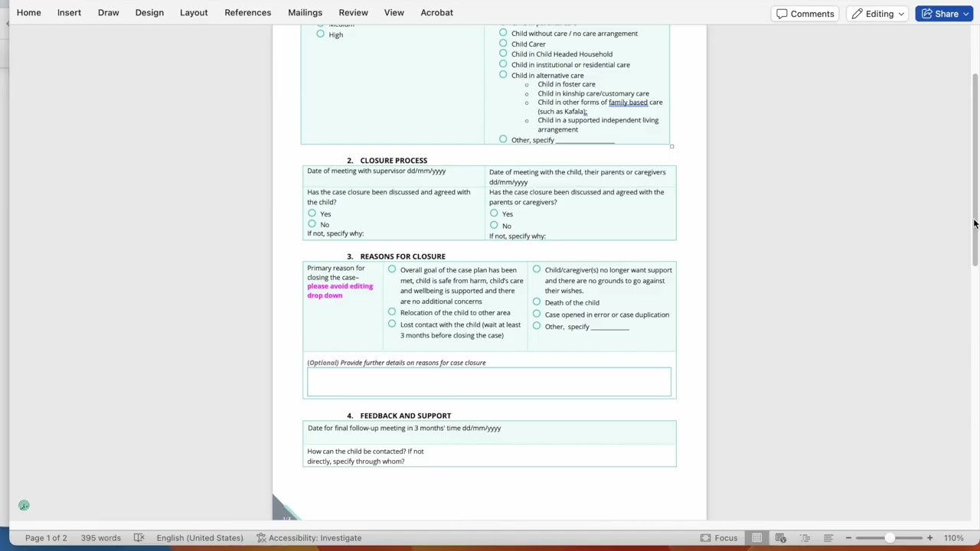Select 'Overall goal of the case plan' reason
The height and width of the screenshot is (551, 980).
[x=392, y=269]
